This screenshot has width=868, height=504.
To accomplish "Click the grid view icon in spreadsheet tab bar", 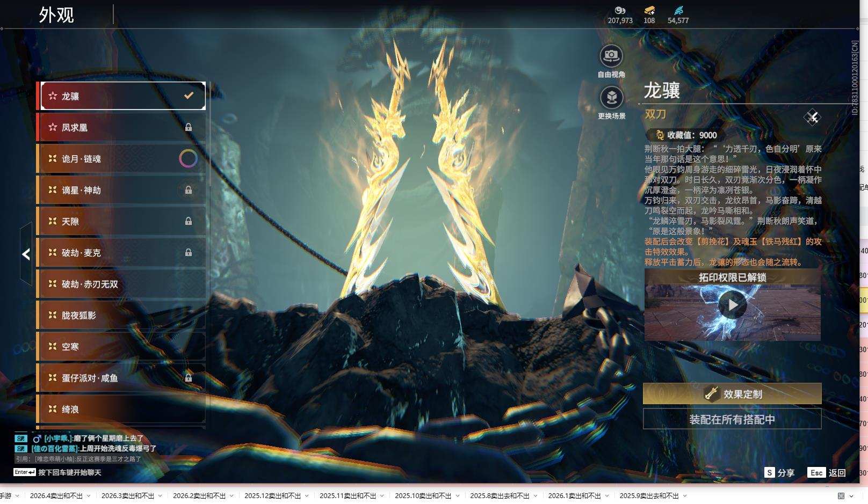I will click(x=841, y=496).
